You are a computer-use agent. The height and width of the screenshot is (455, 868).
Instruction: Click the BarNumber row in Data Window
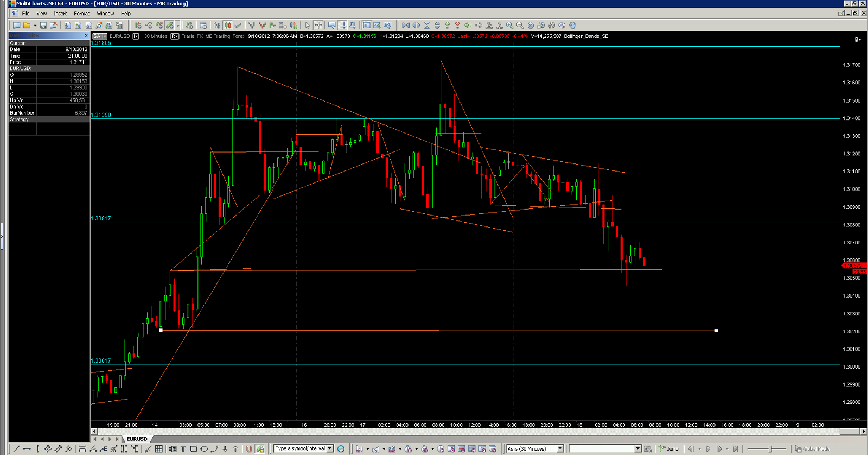click(49, 113)
